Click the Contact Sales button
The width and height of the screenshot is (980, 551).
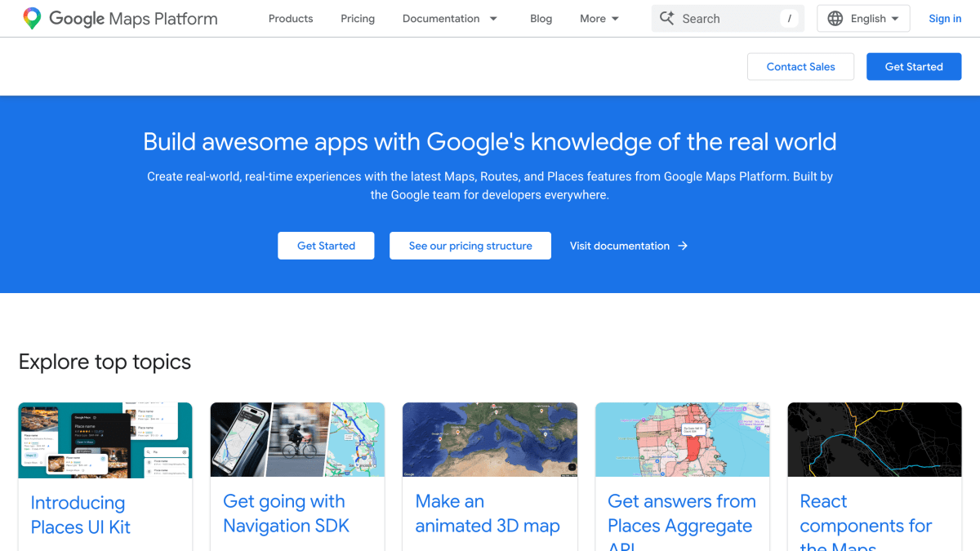point(800,67)
